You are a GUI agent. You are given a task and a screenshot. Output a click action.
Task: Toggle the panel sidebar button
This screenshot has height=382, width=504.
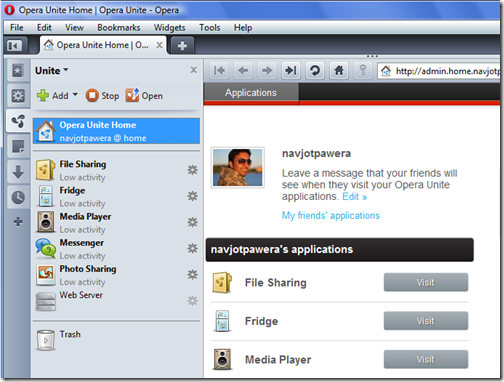[x=15, y=45]
